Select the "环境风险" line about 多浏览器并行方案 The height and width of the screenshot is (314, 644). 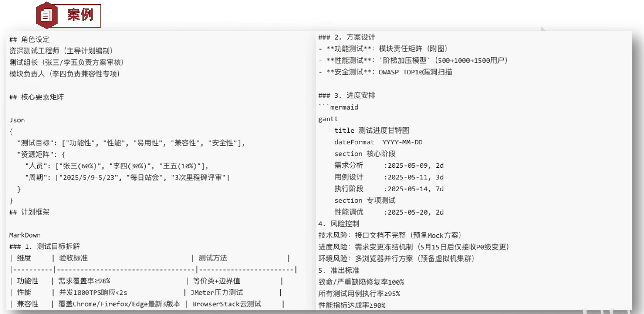[x=396, y=258]
